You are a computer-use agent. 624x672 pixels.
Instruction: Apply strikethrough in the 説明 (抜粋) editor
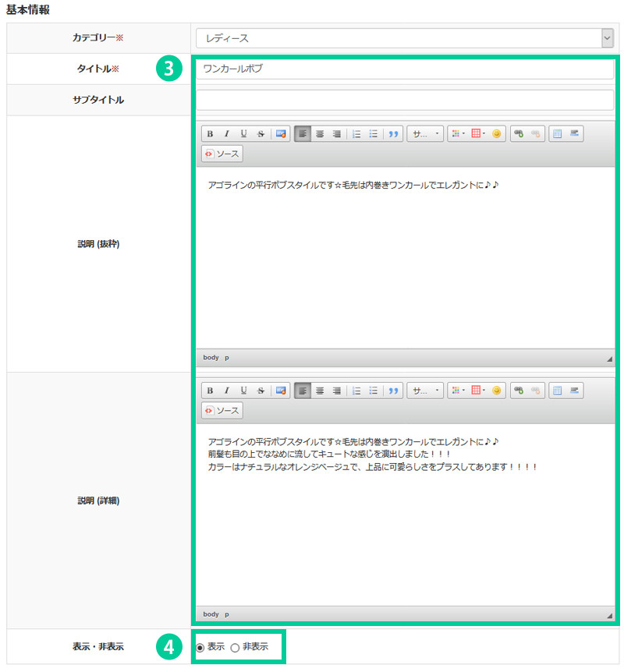coord(261,134)
